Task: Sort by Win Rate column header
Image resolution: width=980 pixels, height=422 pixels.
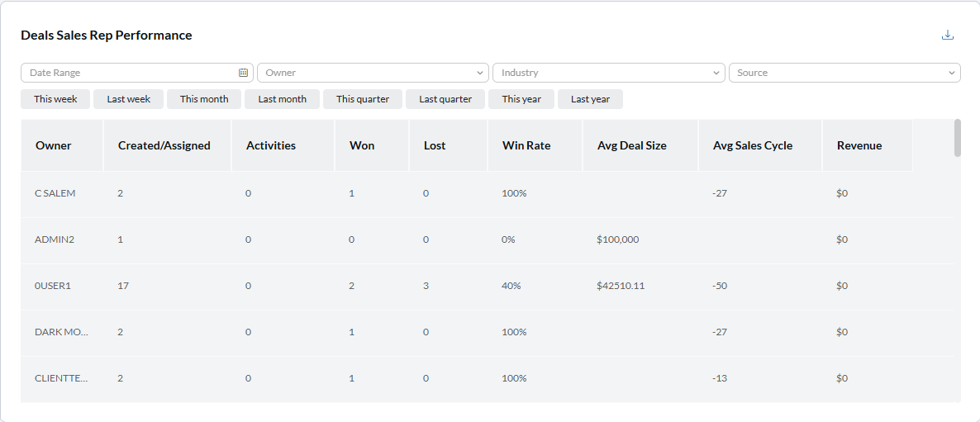Action: pos(526,145)
